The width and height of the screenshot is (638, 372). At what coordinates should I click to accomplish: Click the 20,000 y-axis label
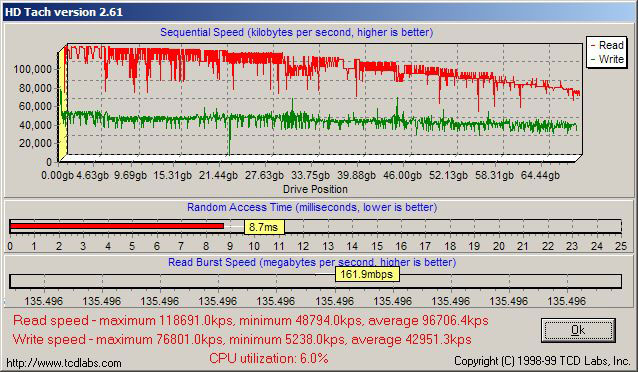[35, 143]
